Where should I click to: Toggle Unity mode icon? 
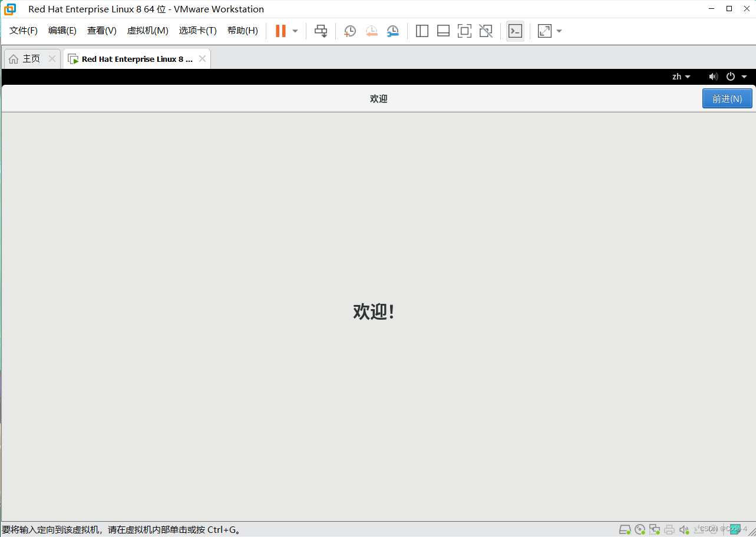tap(486, 31)
